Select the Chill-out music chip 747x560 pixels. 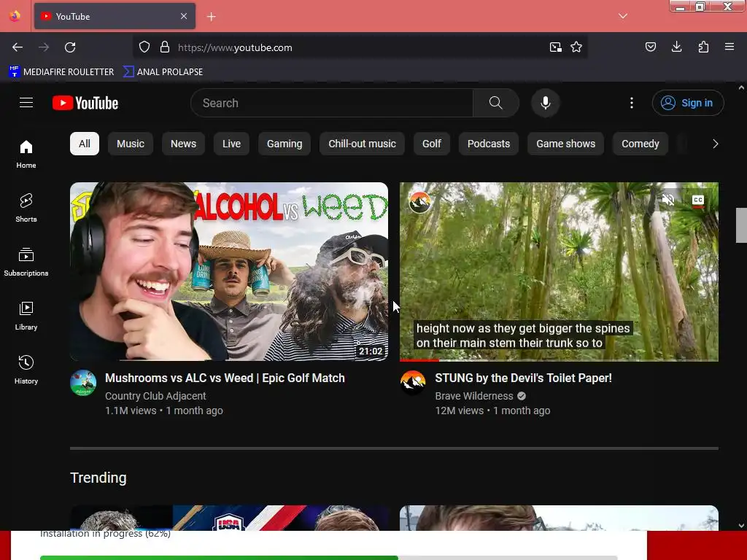362,144
